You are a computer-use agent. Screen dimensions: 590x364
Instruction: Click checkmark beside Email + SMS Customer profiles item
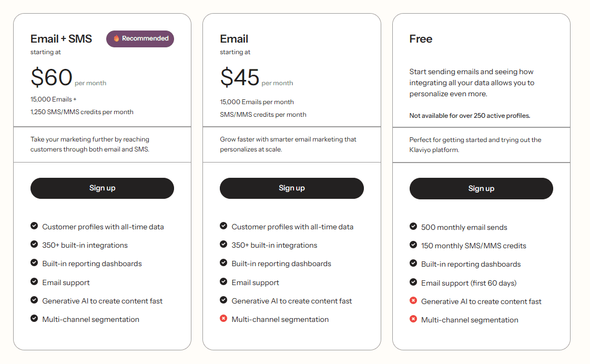tap(34, 226)
